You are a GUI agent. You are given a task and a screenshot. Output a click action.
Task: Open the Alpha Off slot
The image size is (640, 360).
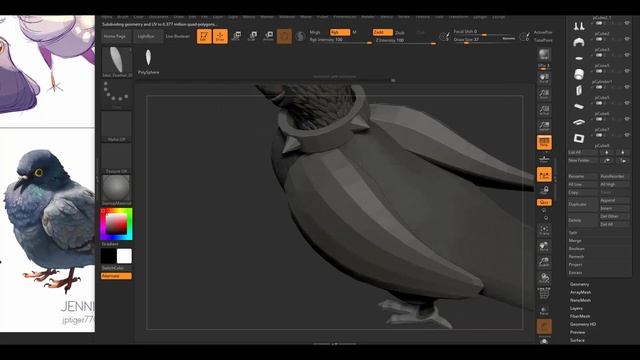click(116, 126)
